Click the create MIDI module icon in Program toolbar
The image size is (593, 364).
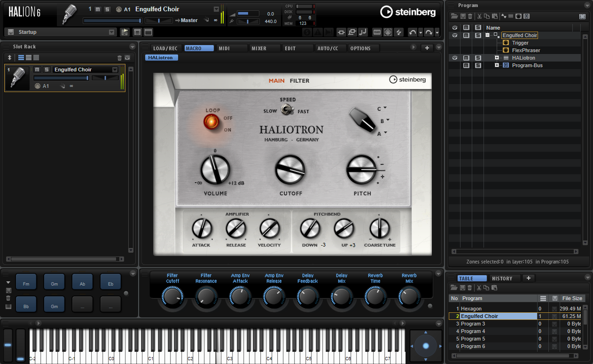coord(518,16)
